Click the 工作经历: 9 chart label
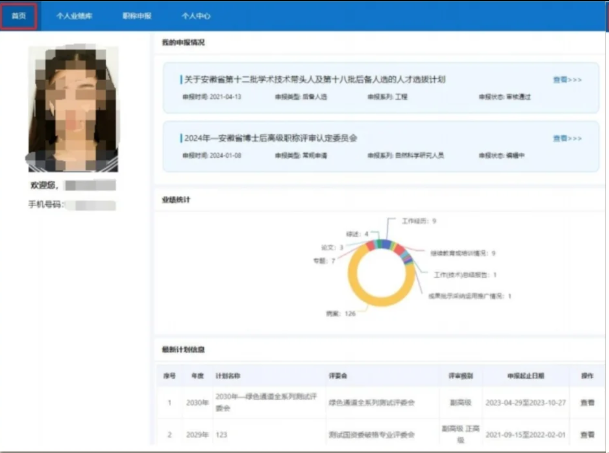This screenshot has width=609, height=453. point(419,221)
